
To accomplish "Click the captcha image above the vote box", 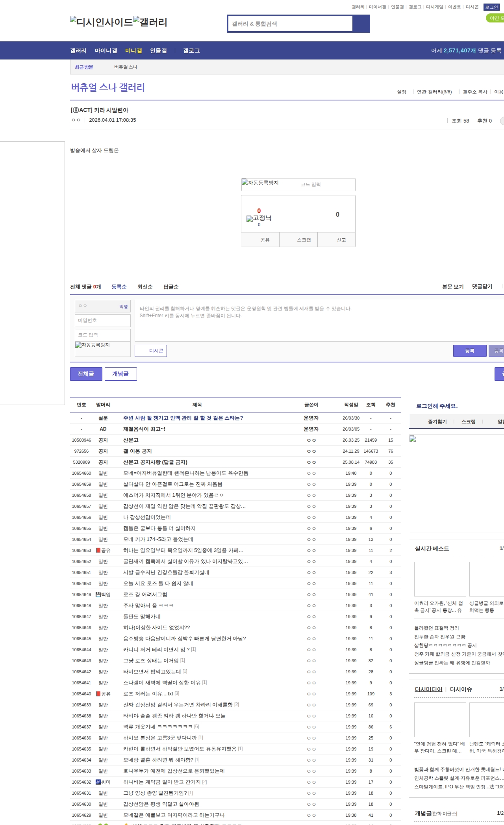I will (x=260, y=183).
